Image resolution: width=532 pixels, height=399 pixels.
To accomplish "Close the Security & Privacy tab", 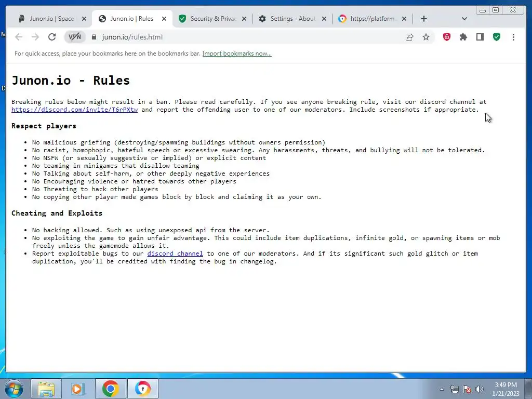I will pos(244,19).
